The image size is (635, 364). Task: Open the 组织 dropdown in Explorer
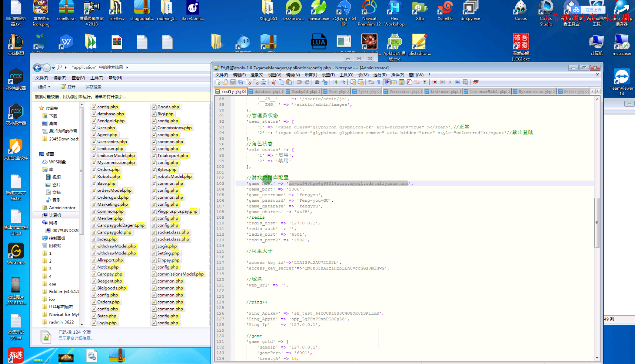click(x=44, y=87)
